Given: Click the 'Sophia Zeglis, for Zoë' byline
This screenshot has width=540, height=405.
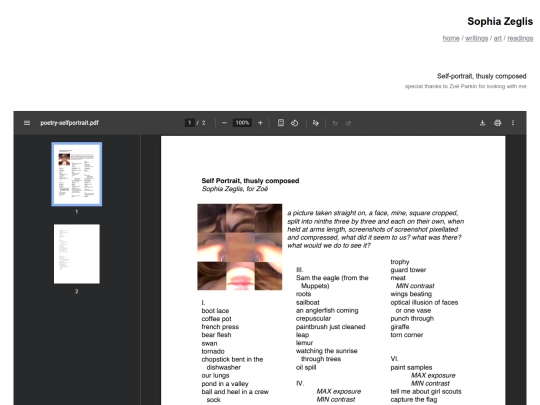Looking at the screenshot, I should pos(235,189).
